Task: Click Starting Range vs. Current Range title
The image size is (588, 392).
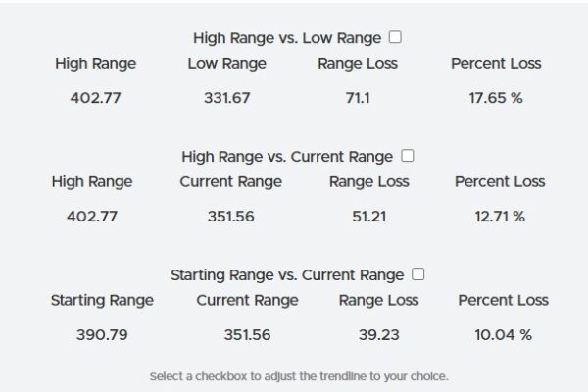Action: click(287, 275)
